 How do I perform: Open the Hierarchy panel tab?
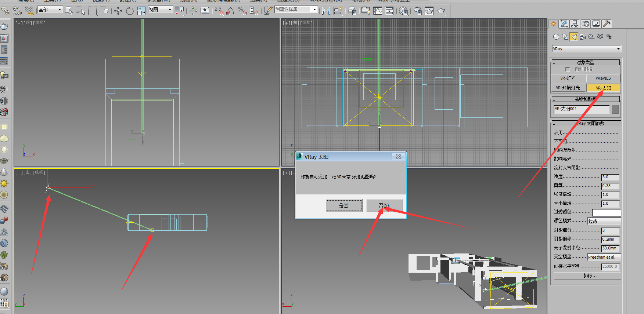(575, 24)
